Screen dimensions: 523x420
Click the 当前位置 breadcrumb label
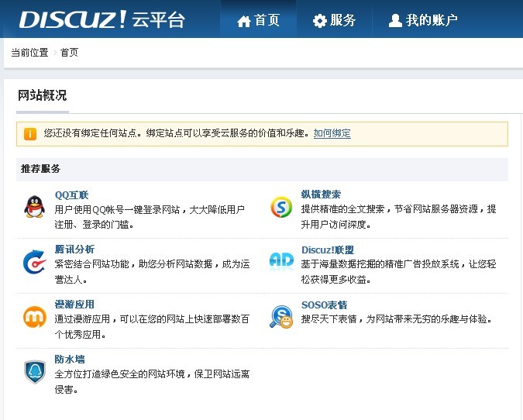(29, 53)
